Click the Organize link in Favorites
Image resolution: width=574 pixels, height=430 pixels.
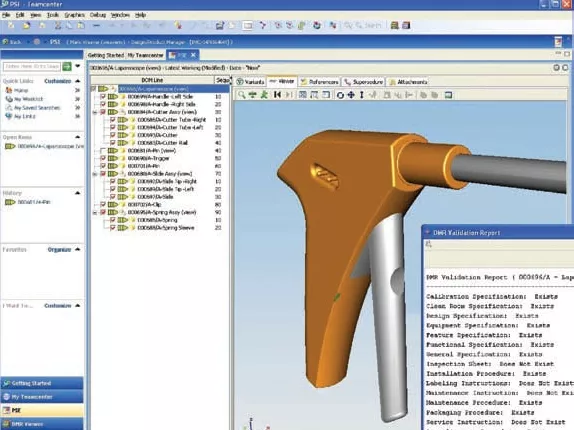[x=59, y=250]
